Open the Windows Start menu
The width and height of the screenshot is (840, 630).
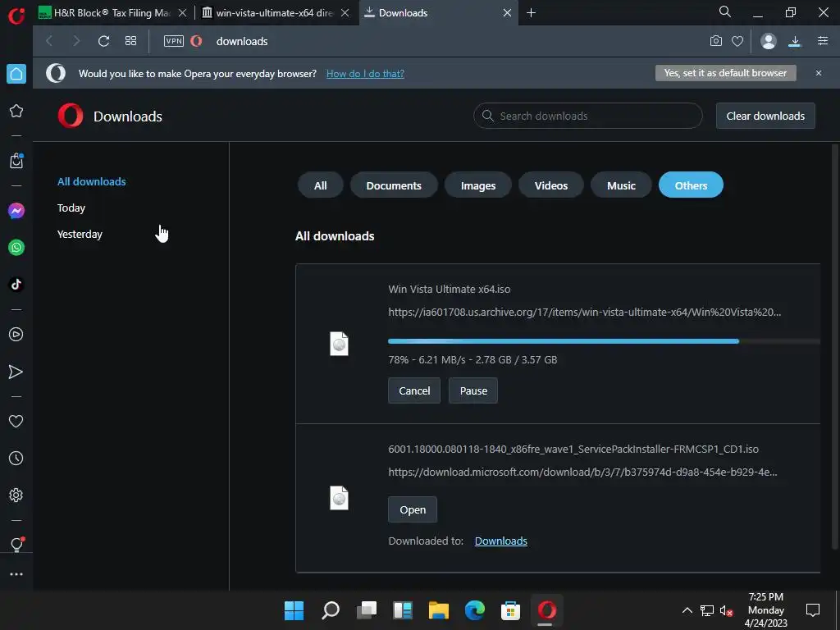294,610
